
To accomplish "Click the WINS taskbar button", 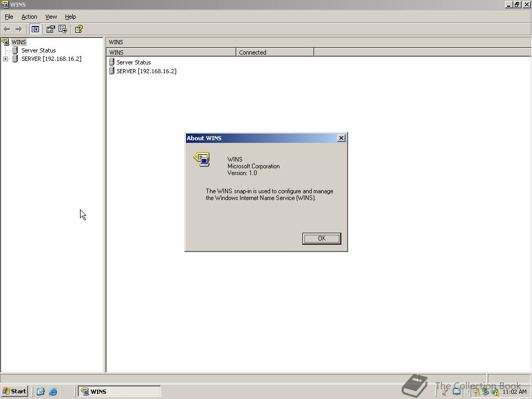I will [119, 391].
